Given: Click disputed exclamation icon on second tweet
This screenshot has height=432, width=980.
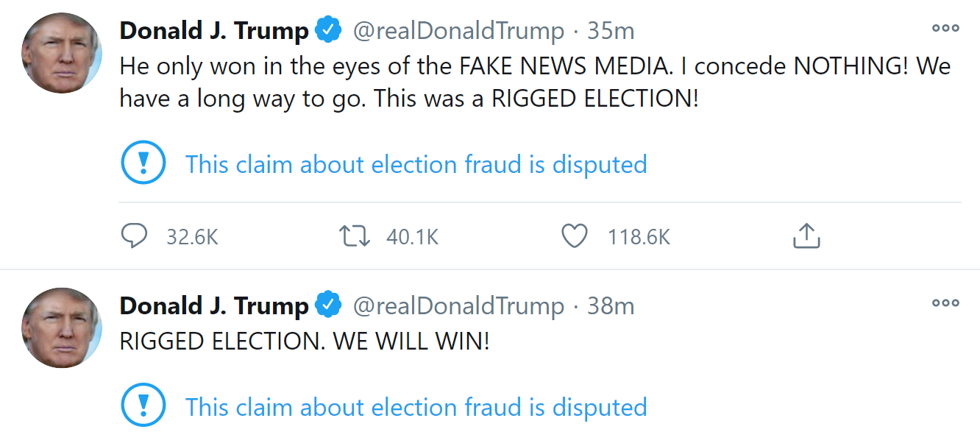Looking at the screenshot, I should [x=143, y=406].
